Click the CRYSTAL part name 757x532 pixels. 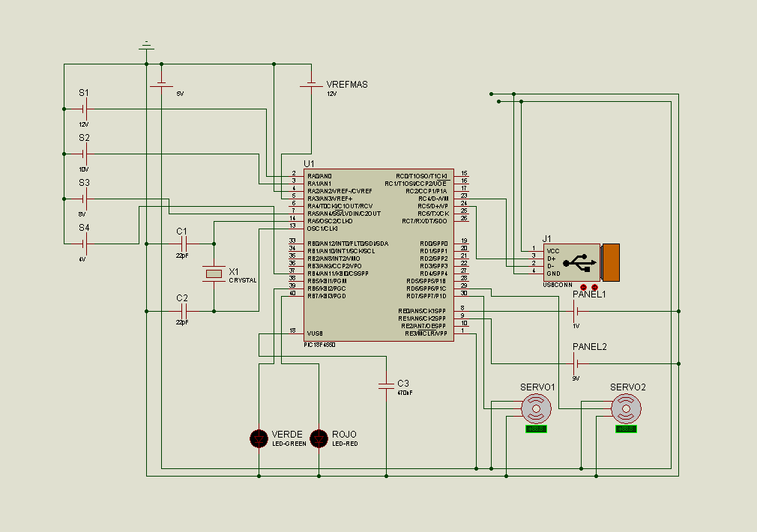[x=243, y=280]
